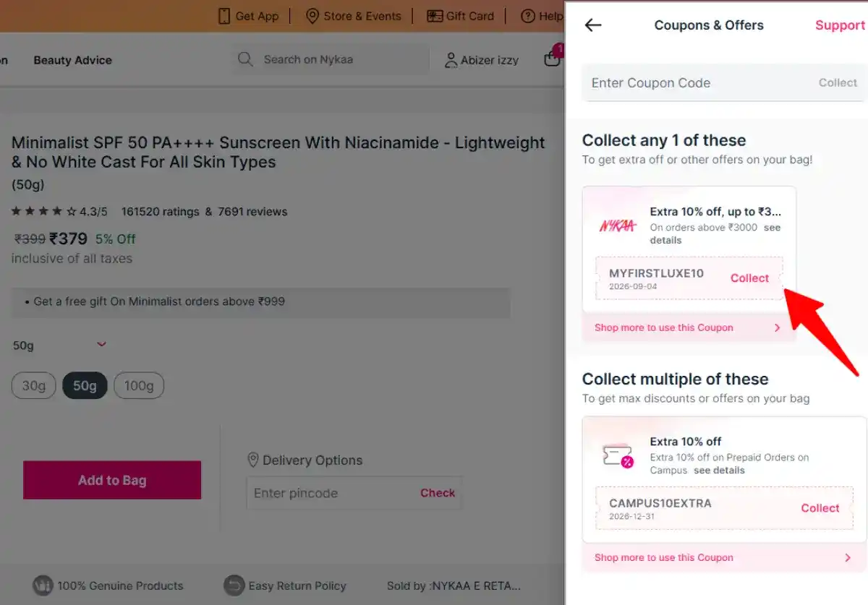868x605 pixels.
Task: Open Beauty Advice menu
Action: [72, 60]
